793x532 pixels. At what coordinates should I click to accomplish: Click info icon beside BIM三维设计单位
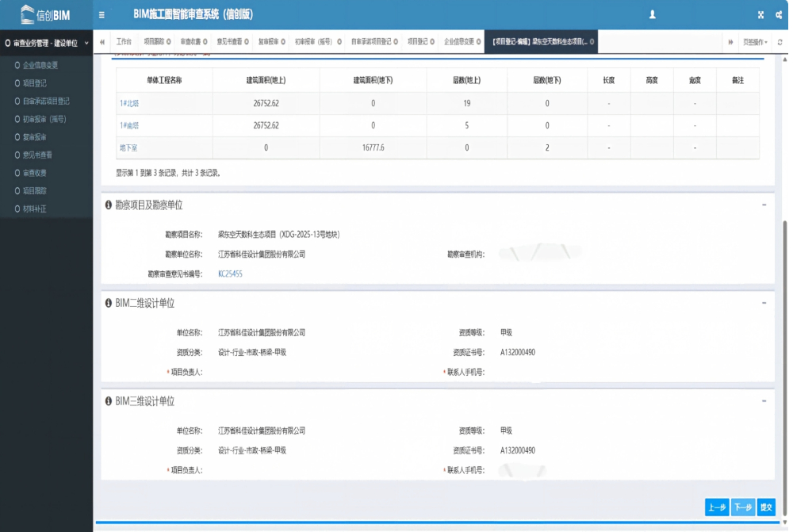(x=108, y=401)
